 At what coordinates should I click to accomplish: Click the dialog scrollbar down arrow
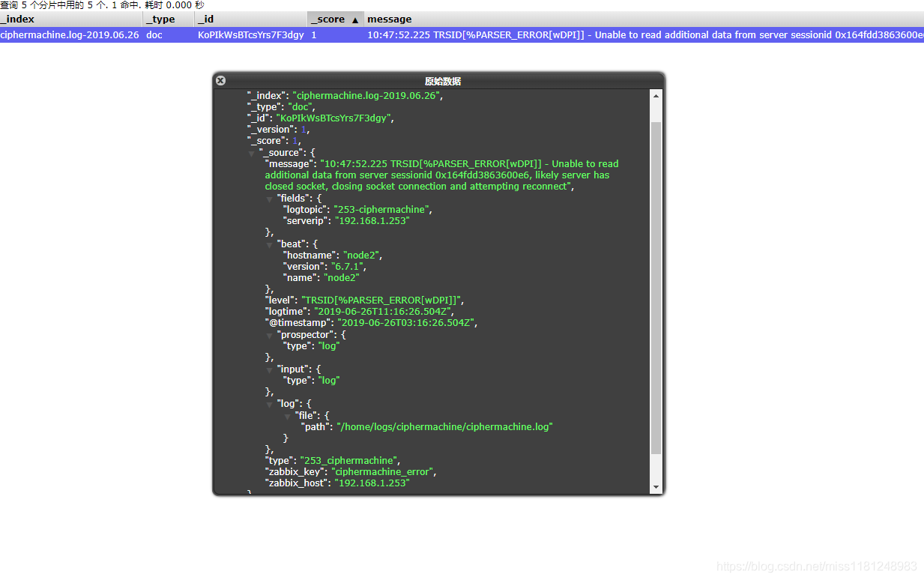[x=656, y=487]
